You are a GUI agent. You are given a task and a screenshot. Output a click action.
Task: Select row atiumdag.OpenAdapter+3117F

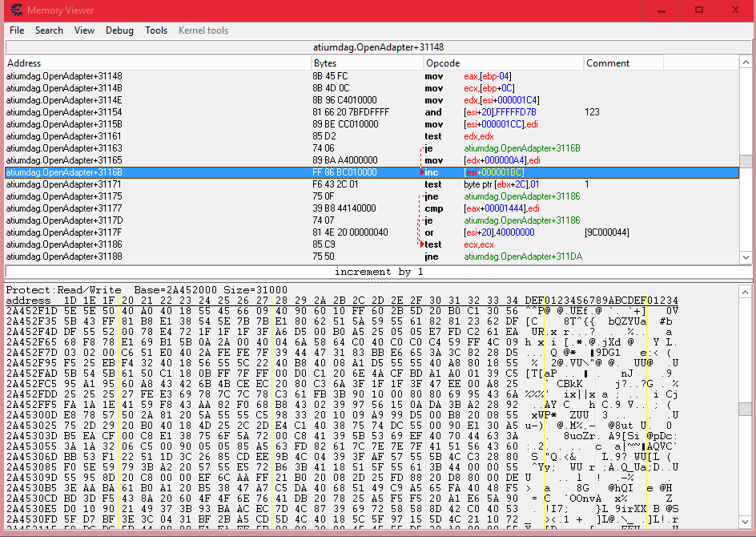pos(372,232)
